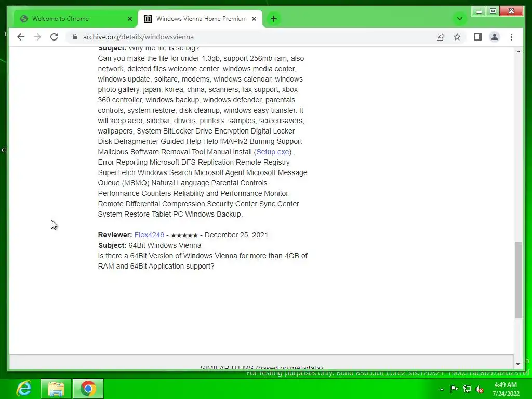532x399 pixels.
Task: Go back to the previous page
Action: pyautogui.click(x=21, y=37)
